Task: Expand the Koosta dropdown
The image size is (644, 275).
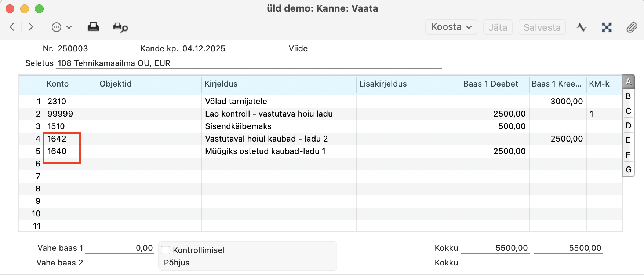Action: 451,27
